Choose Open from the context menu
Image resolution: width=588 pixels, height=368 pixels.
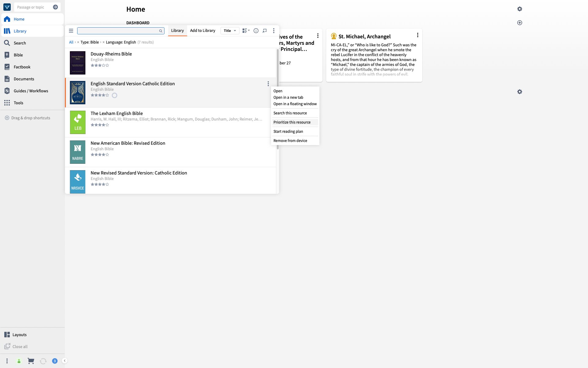[295, 91]
